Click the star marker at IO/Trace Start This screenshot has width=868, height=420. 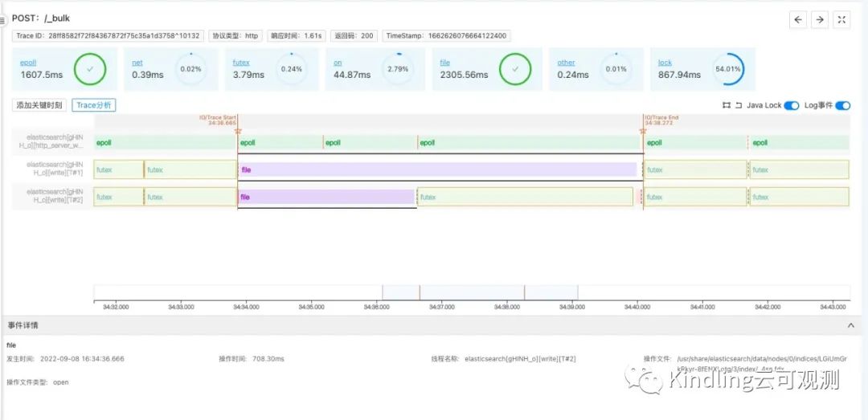tap(238, 131)
